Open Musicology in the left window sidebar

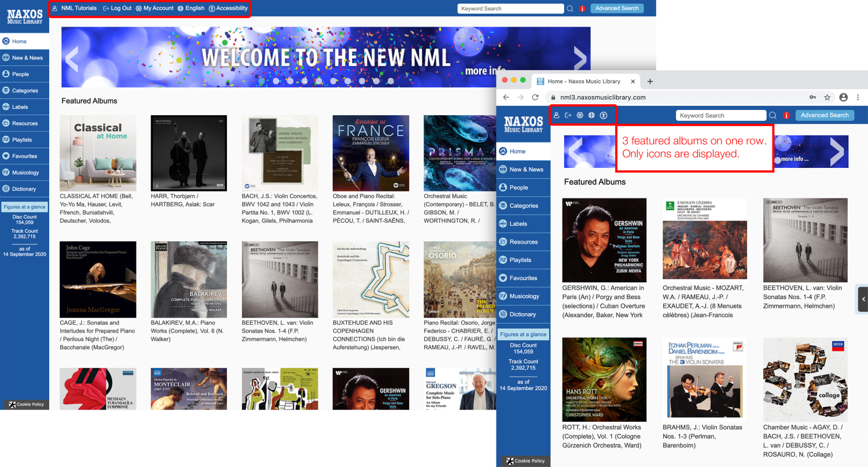24,172
